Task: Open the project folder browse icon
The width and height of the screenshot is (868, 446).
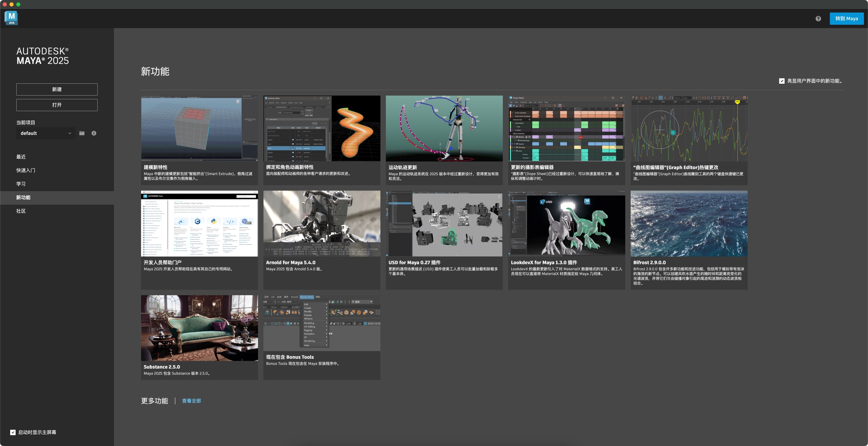Action: (82, 133)
